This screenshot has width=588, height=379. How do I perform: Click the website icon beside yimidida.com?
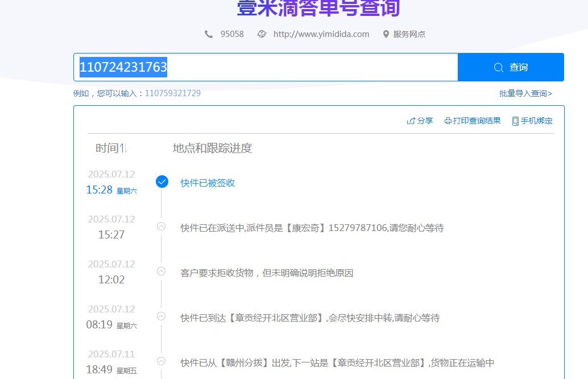tap(262, 34)
